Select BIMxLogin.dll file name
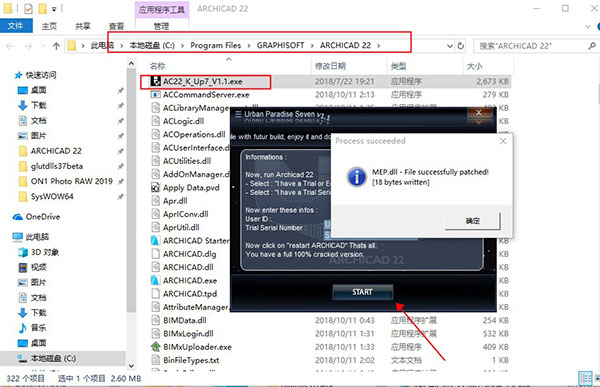This screenshot has width=600, height=387. click(x=188, y=333)
